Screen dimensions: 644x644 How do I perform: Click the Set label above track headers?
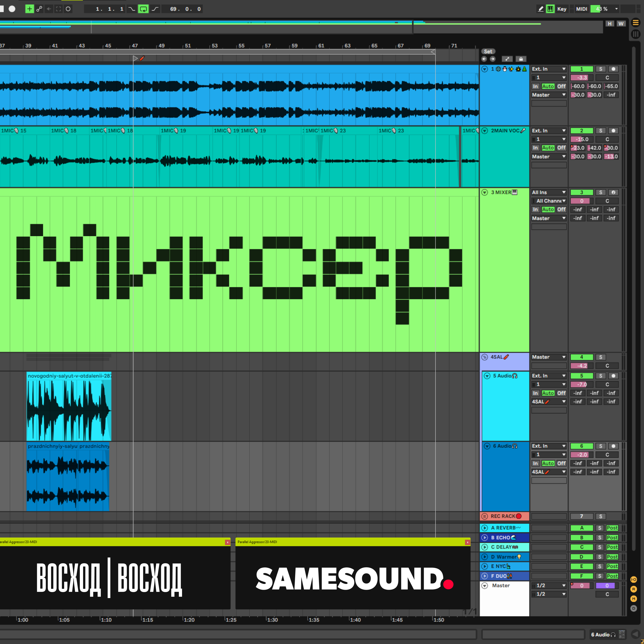(488, 51)
